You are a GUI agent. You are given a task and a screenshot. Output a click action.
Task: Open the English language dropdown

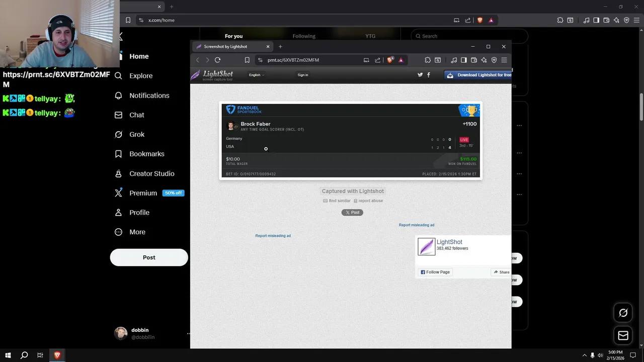[256, 75]
